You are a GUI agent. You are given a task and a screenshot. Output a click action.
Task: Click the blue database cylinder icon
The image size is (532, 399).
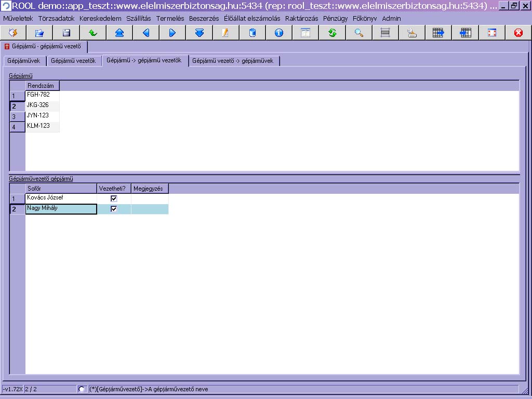coord(252,33)
